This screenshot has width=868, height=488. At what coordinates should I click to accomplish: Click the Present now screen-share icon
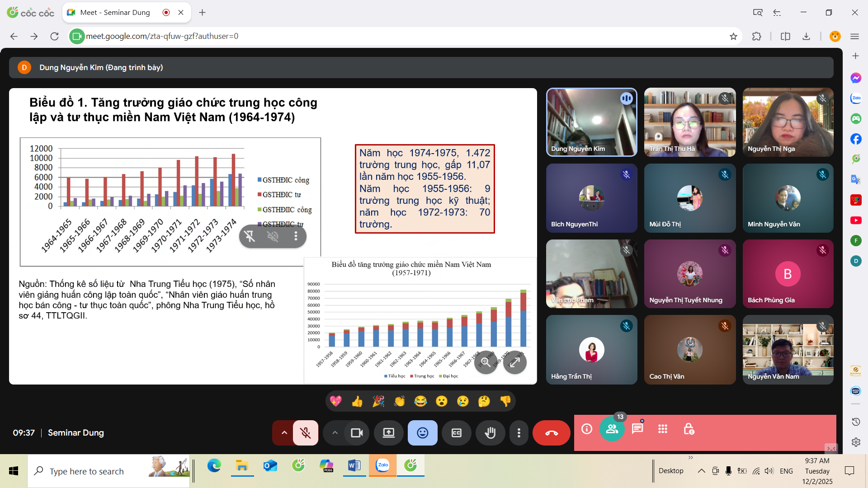click(x=389, y=433)
